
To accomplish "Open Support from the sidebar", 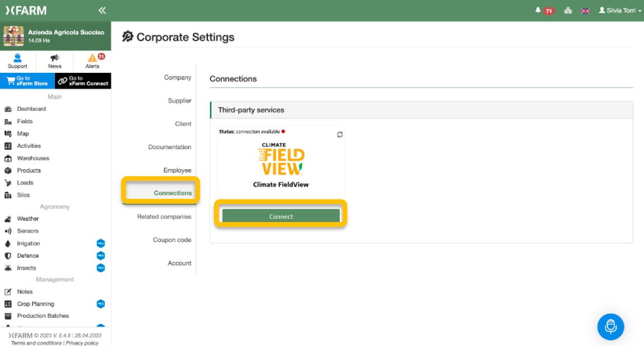I will tap(17, 61).
